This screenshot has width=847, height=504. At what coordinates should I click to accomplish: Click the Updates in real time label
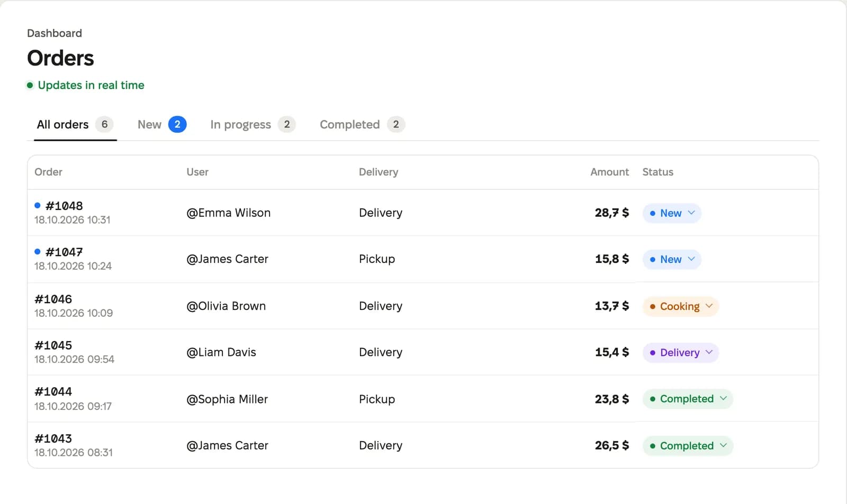click(x=91, y=85)
